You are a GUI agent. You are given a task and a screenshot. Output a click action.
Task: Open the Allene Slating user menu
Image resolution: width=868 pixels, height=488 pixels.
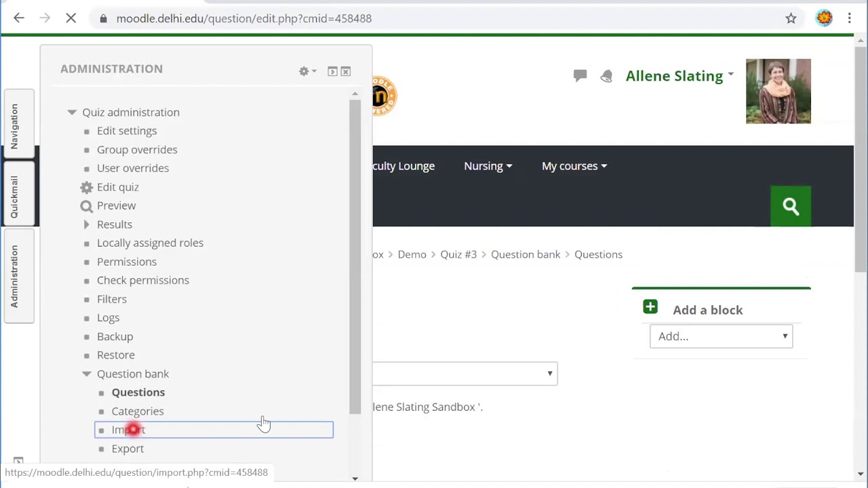pyautogui.click(x=679, y=76)
